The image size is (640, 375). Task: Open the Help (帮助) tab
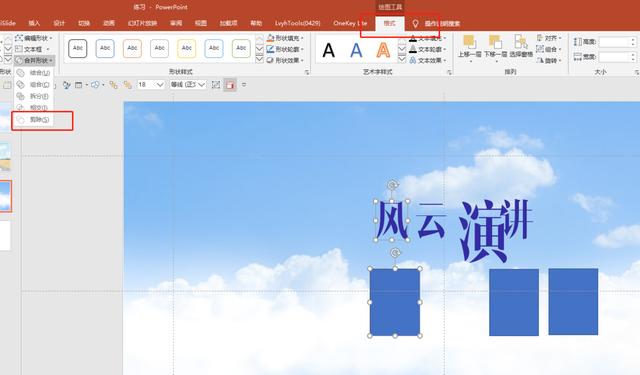(256, 23)
